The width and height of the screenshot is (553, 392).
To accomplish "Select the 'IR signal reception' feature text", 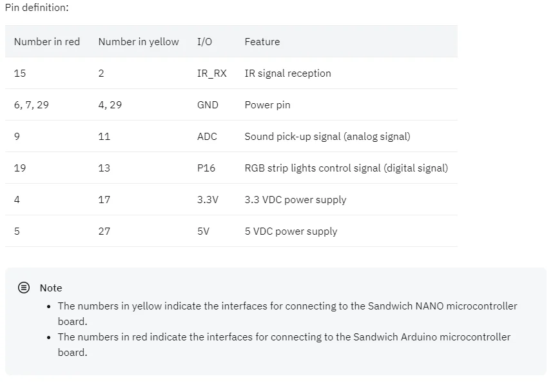I will pyautogui.click(x=288, y=73).
